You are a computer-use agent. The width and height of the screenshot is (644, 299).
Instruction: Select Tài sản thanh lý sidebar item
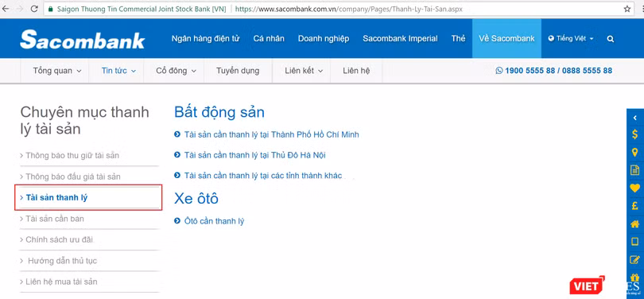click(x=88, y=197)
